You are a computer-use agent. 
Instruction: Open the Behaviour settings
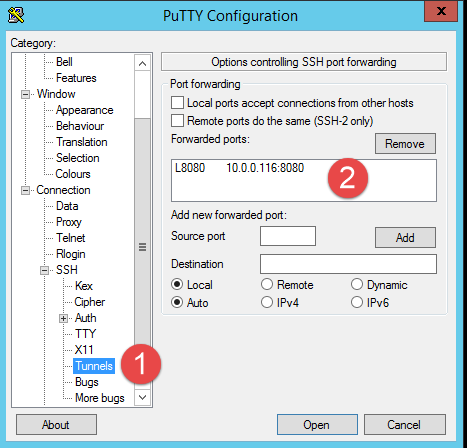80,126
